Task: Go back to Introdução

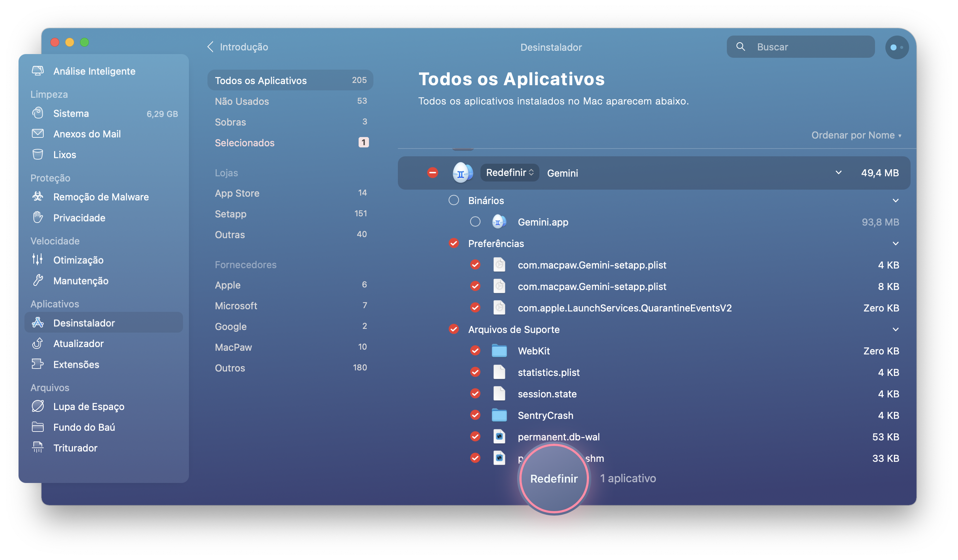Action: coord(237,47)
